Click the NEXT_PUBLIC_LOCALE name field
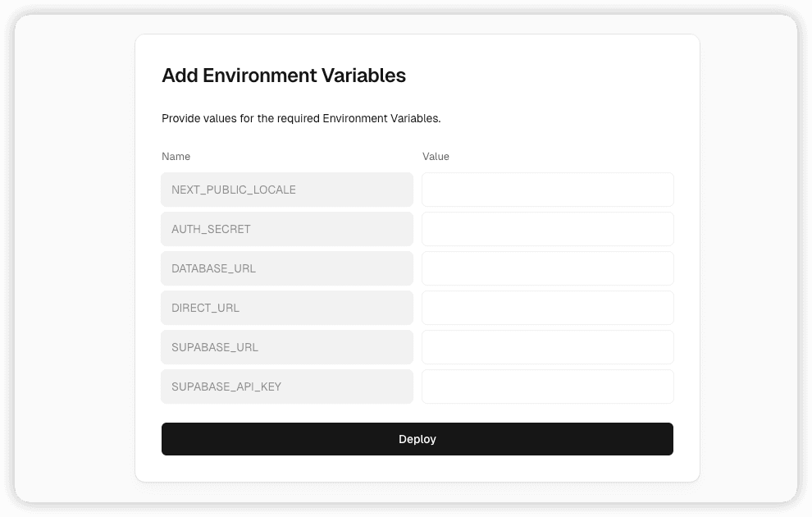The width and height of the screenshot is (812, 517). 286,190
